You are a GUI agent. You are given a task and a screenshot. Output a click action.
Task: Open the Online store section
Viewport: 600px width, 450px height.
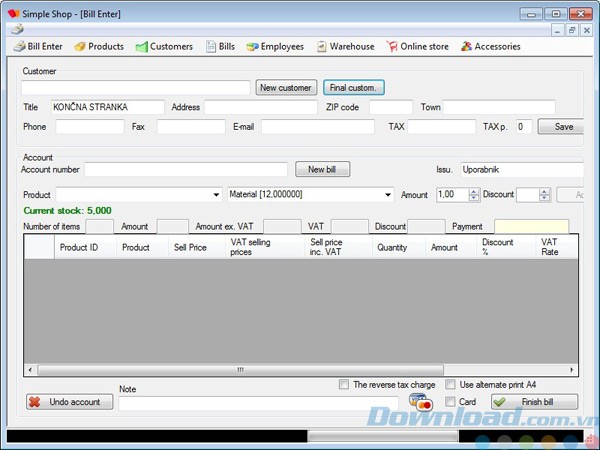tap(418, 46)
